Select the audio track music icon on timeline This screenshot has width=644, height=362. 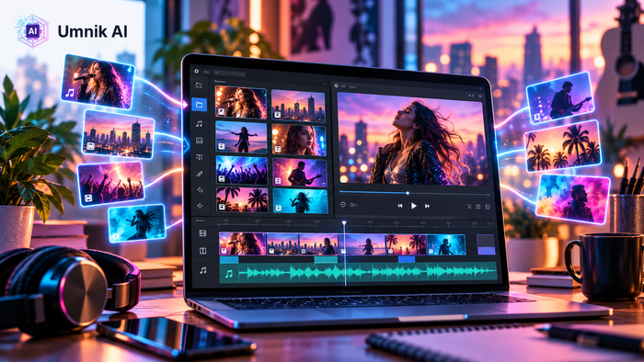click(203, 270)
